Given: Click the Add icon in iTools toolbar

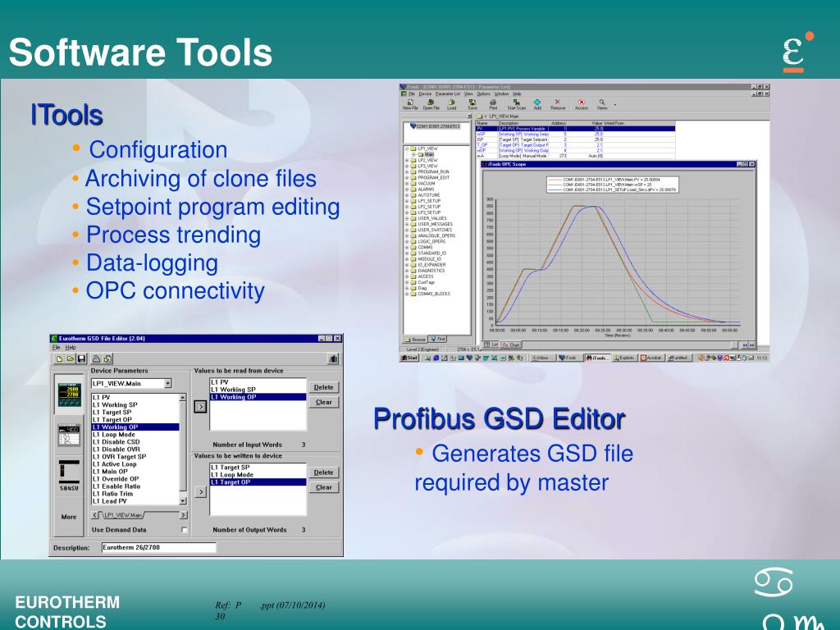Looking at the screenshot, I should tap(537, 104).
